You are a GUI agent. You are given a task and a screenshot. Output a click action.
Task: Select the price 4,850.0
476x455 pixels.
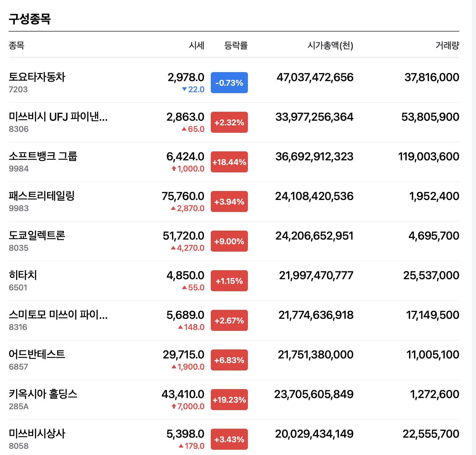[x=185, y=275]
